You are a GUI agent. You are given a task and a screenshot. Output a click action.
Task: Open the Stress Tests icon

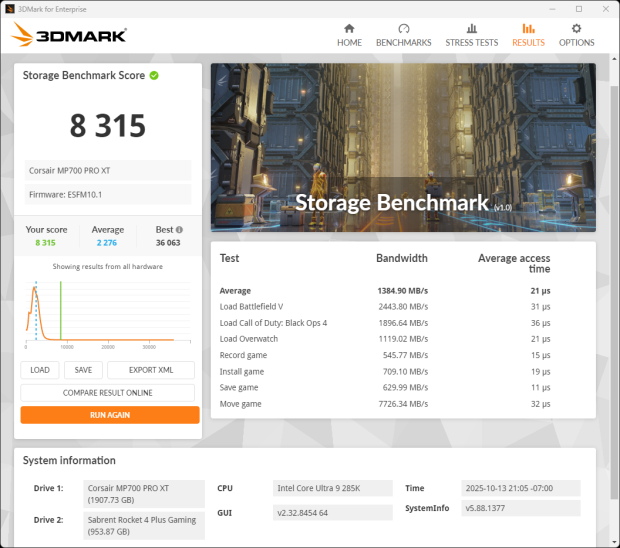[x=471, y=29]
